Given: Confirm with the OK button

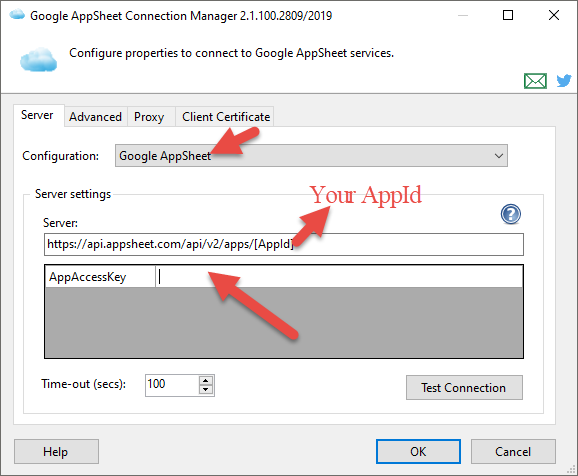Looking at the screenshot, I should pyautogui.click(x=418, y=451).
